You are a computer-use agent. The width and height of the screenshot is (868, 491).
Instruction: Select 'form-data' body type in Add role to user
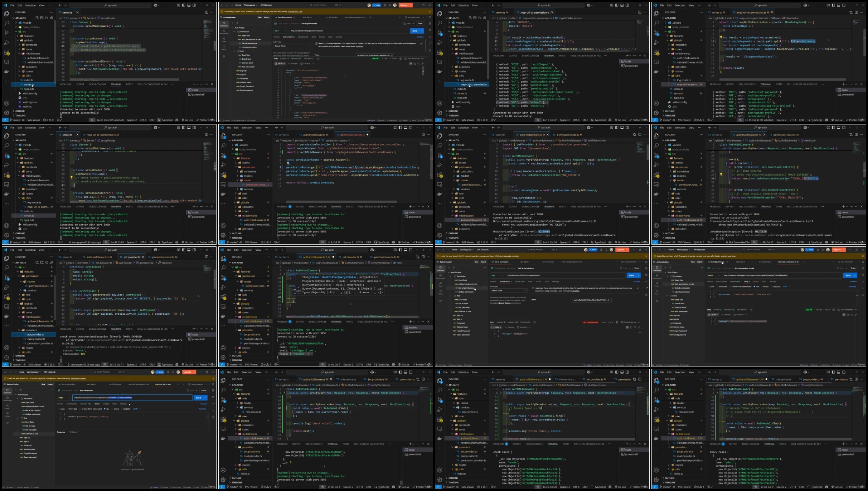(72, 409)
